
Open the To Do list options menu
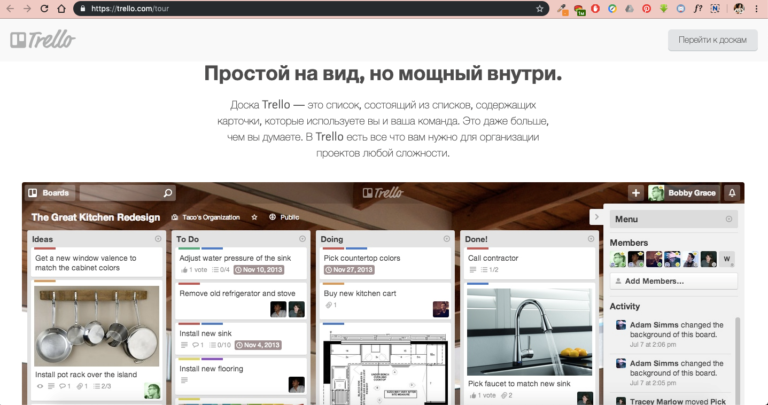coord(302,239)
